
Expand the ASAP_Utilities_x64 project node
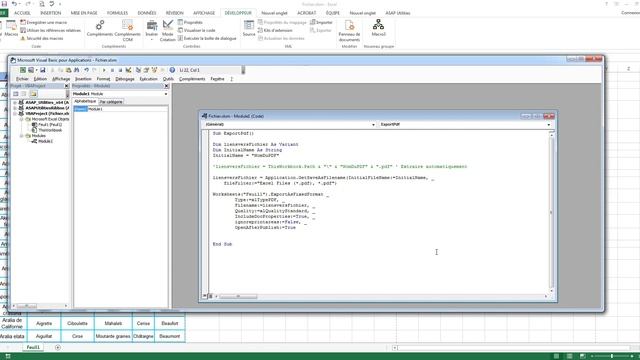pos(15,102)
